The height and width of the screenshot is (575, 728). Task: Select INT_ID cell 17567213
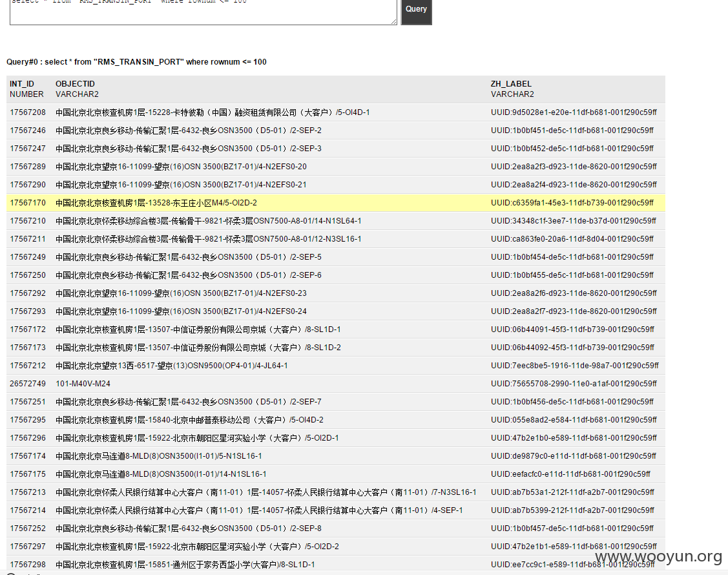(28, 493)
